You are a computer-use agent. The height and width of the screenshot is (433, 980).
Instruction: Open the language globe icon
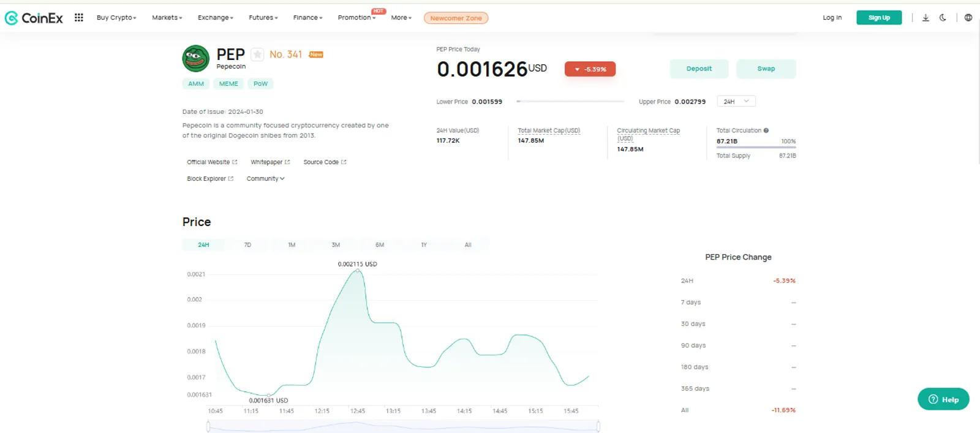tap(968, 18)
